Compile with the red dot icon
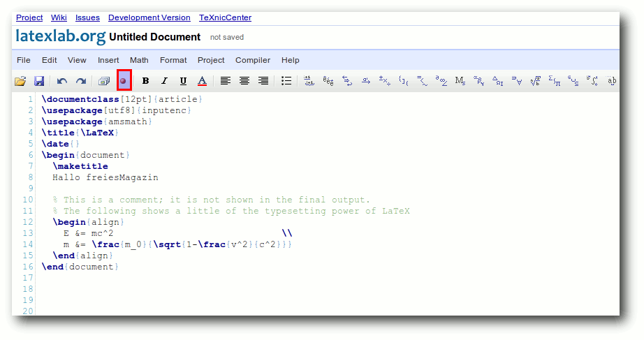 click(x=123, y=80)
